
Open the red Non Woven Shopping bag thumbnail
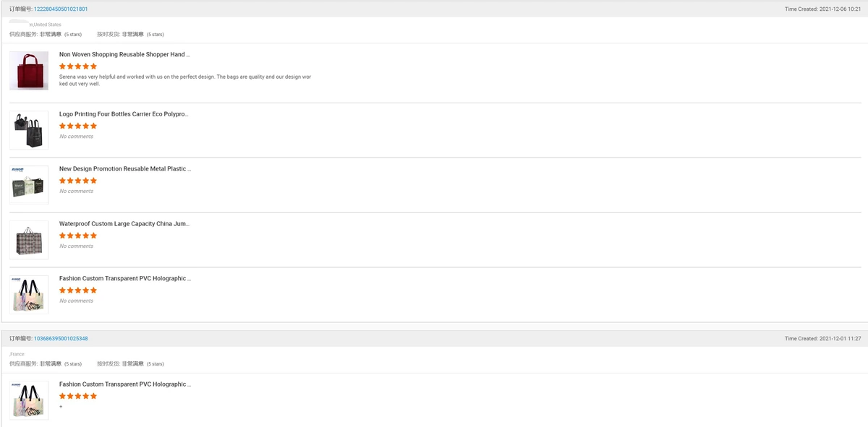click(x=29, y=71)
